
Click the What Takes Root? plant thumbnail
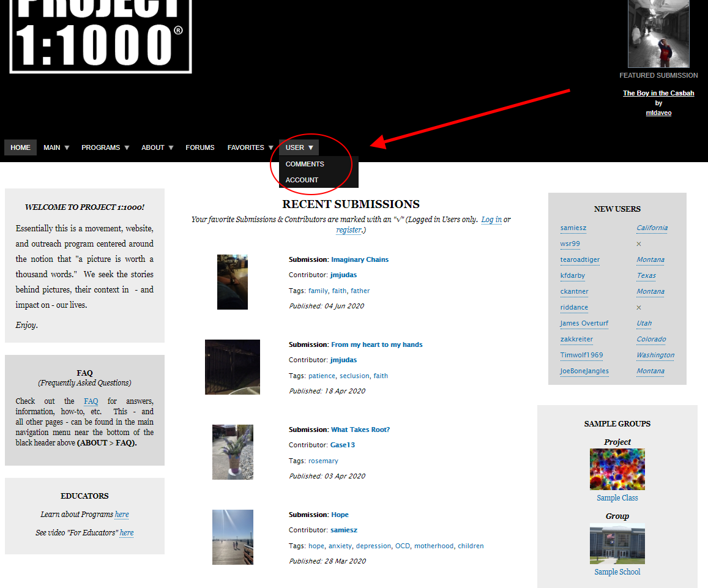click(x=233, y=452)
